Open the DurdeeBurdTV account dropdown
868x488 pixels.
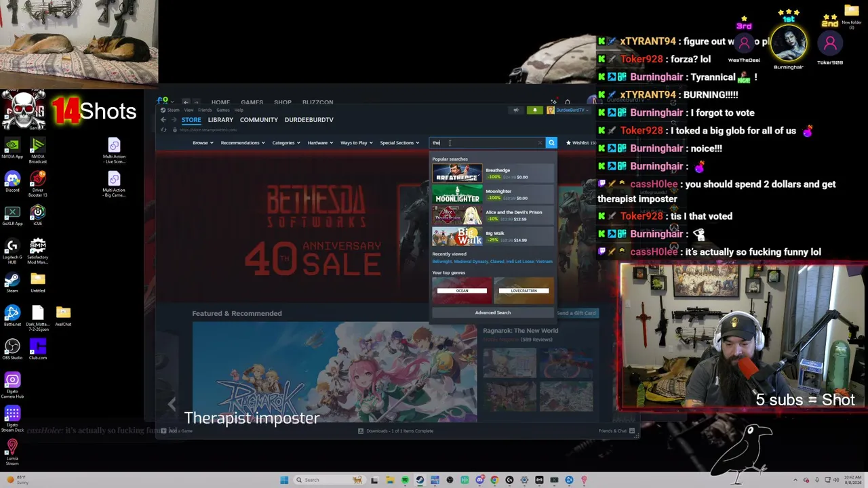(568, 110)
